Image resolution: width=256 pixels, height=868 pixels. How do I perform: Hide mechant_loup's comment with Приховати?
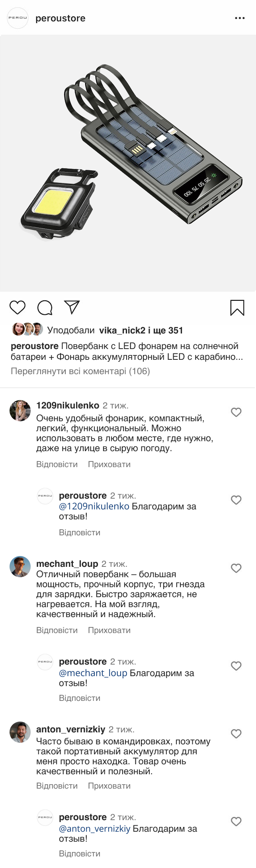point(109,630)
